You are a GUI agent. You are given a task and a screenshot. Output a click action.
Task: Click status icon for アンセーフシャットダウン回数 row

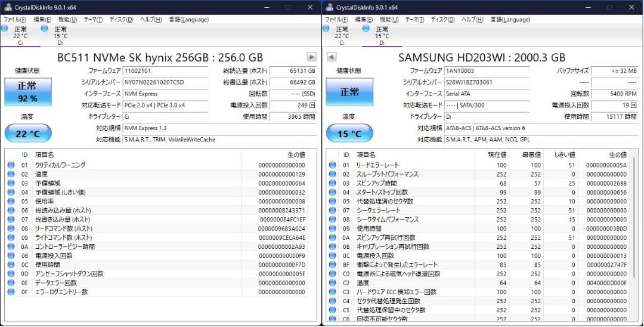point(11,274)
